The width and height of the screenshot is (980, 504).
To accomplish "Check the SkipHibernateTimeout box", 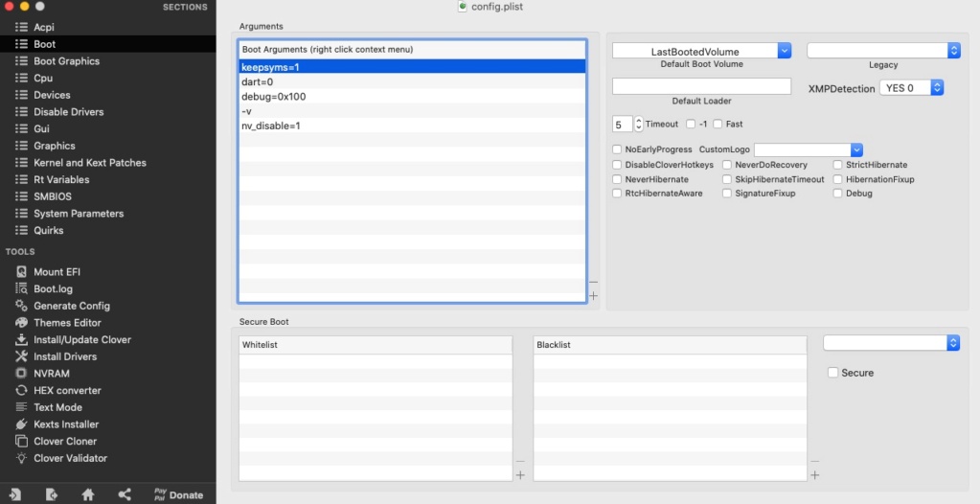I will (727, 179).
